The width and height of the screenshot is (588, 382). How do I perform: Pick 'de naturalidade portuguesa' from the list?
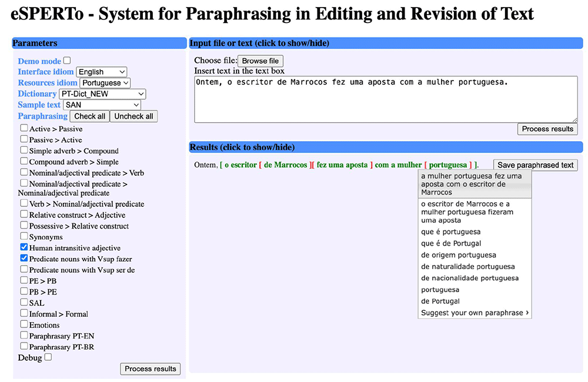coord(475,267)
